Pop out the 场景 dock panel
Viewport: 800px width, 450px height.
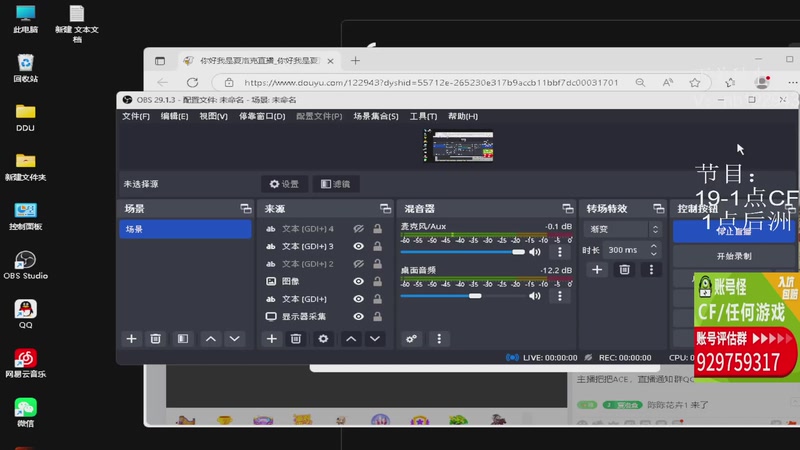[x=246, y=208]
